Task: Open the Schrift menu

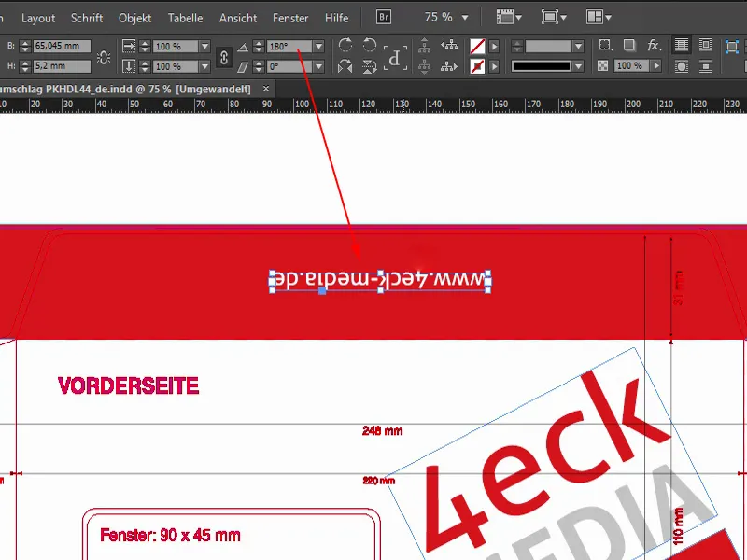Action: click(87, 18)
